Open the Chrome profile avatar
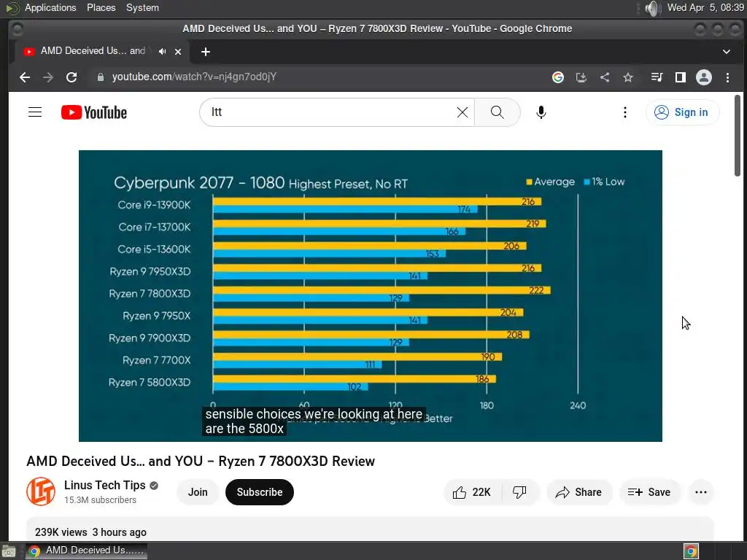 [x=704, y=77]
